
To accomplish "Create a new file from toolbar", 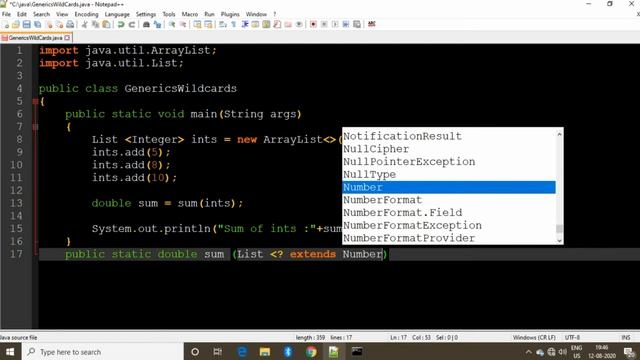I will point(6,24).
